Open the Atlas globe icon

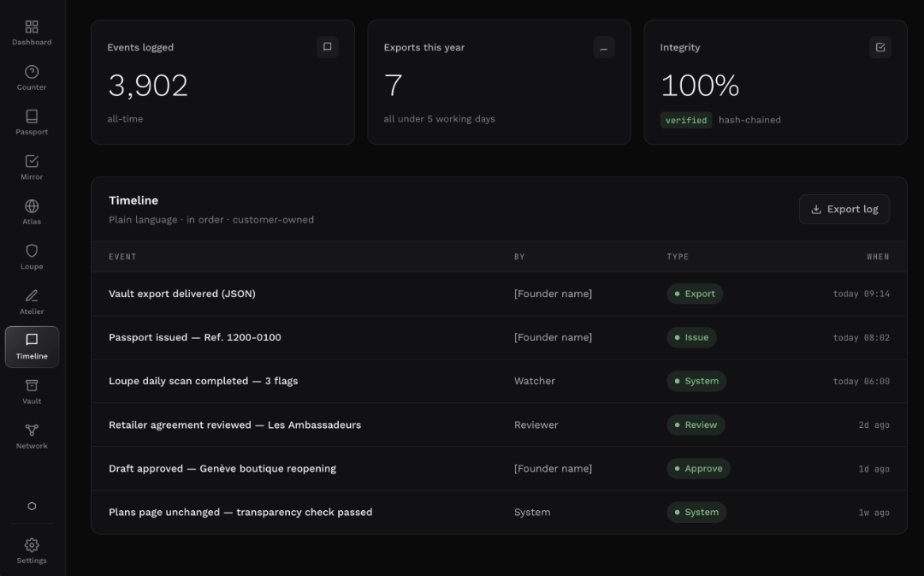point(32,205)
